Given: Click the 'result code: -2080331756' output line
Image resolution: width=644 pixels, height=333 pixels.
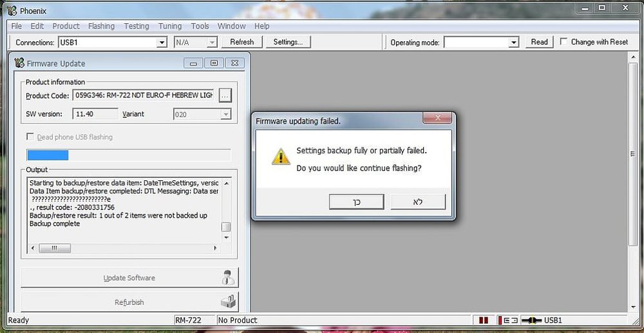Looking at the screenshot, I should (72, 207).
